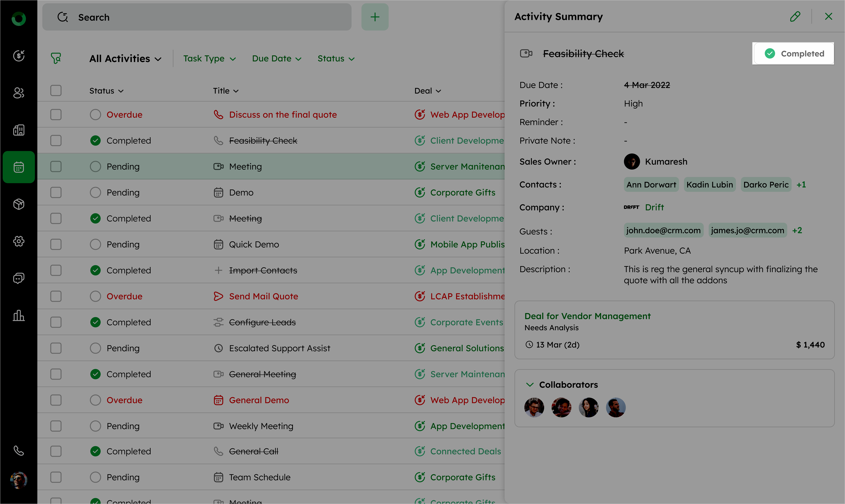845x504 pixels.
Task: Expand the All Activities dropdown
Action: [x=125, y=59]
